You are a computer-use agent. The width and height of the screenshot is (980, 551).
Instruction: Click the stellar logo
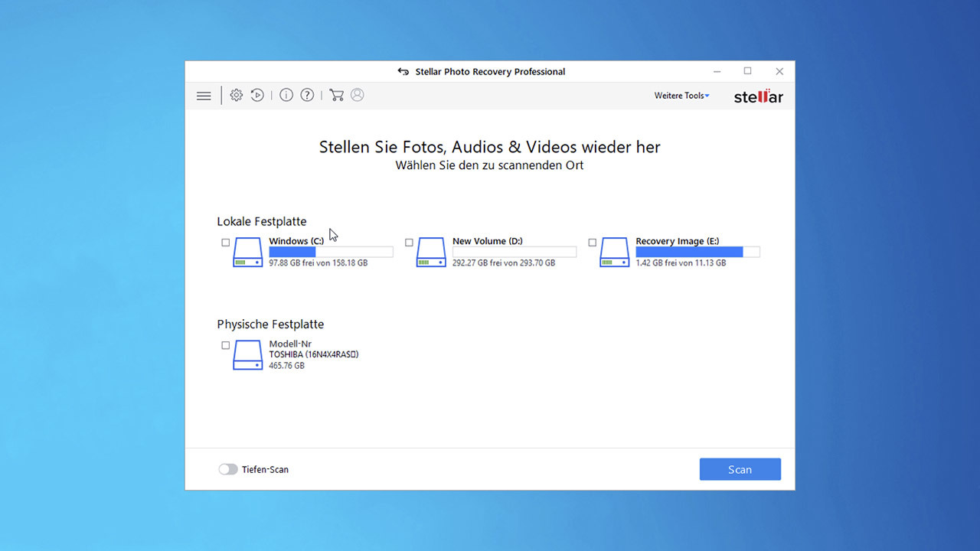click(759, 96)
